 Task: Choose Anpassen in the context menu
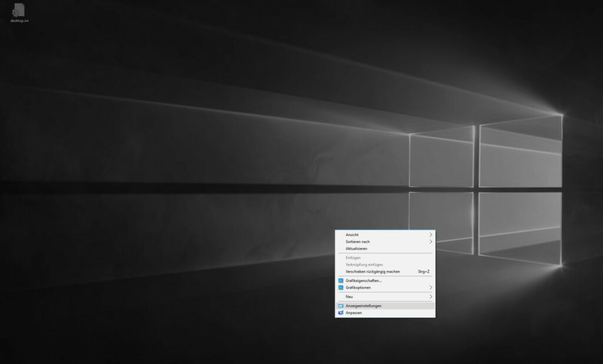(x=385, y=313)
